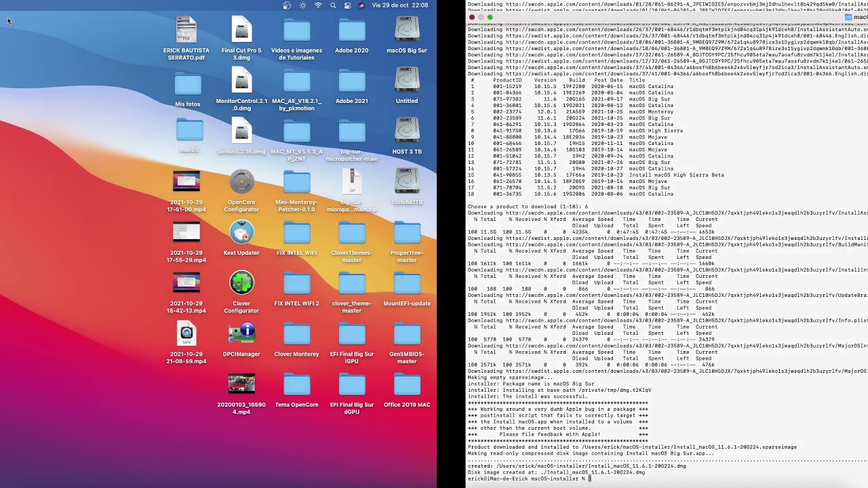This screenshot has height=488, width=868.
Task: Click 'installer: The install was successful.' line
Action: 528,396
